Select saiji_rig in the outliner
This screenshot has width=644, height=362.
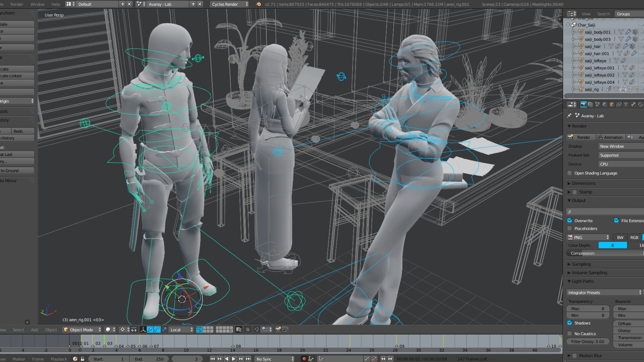[592, 89]
